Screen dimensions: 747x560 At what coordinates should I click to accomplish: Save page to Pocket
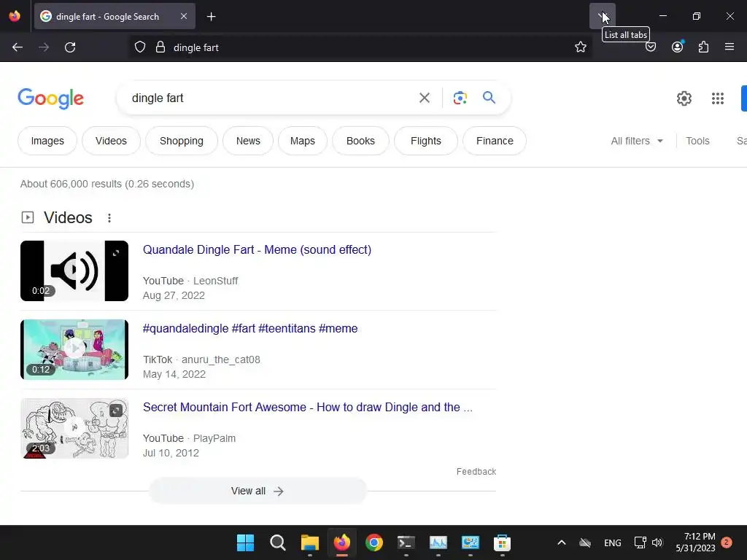tap(651, 47)
